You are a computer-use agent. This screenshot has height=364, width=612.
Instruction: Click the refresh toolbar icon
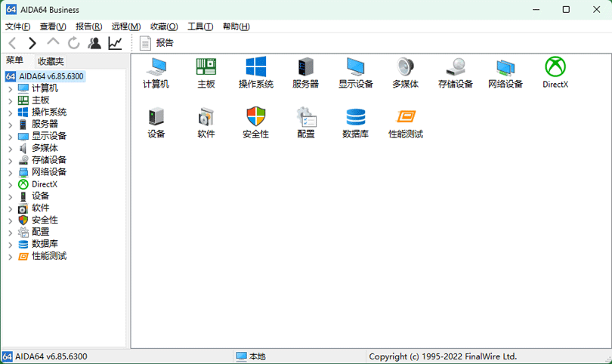[73, 43]
